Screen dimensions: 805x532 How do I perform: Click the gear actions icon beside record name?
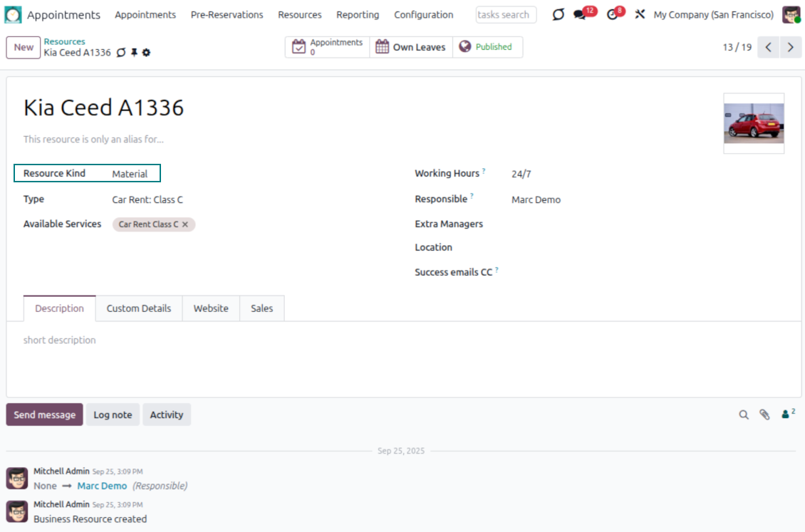[147, 53]
